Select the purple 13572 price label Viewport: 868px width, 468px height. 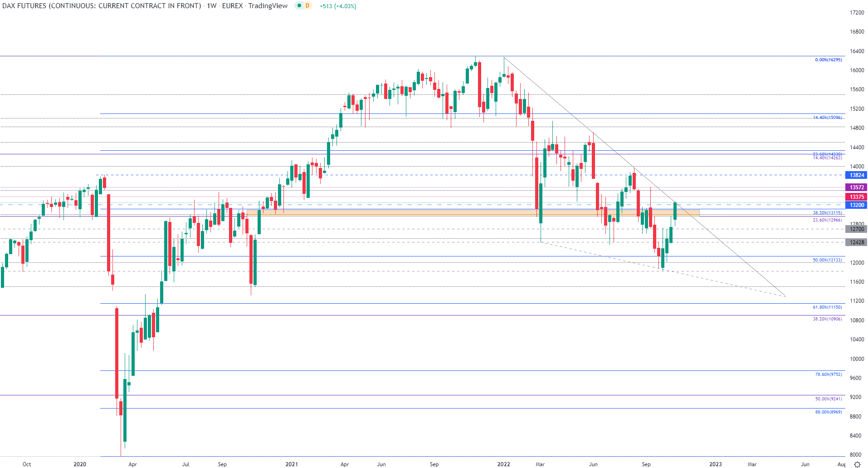(856, 187)
